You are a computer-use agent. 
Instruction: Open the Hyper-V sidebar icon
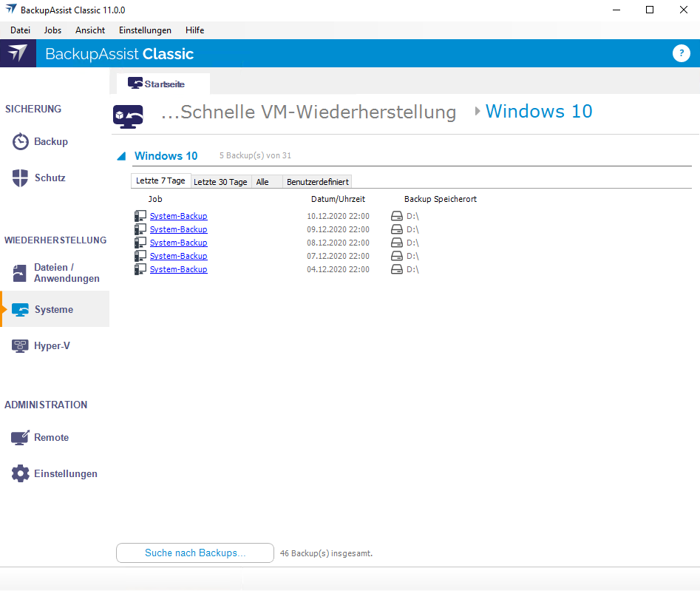point(21,346)
